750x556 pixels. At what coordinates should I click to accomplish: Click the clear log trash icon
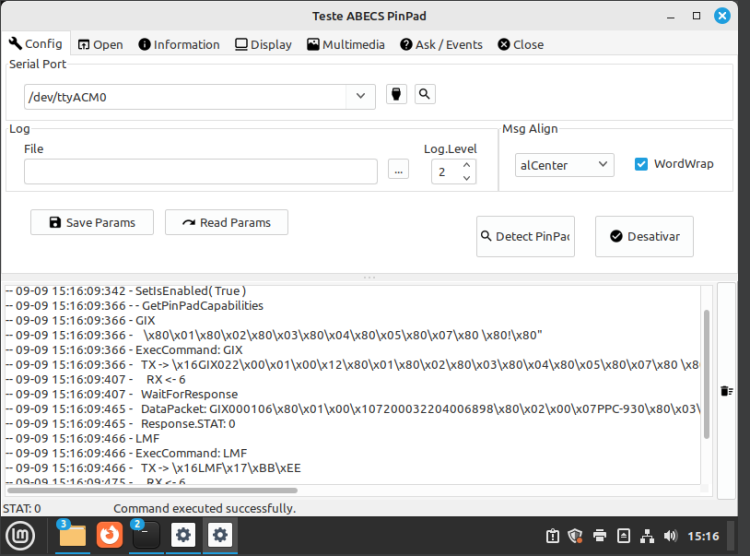point(727,391)
